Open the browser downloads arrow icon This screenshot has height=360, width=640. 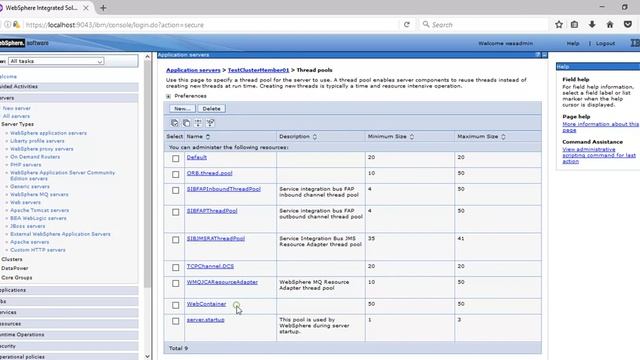(592, 24)
